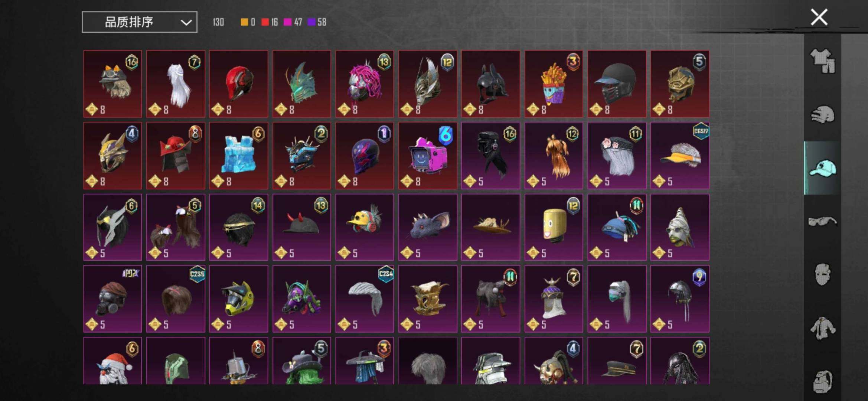The image size is (868, 401).
Task: Select the pink TV head item
Action: coord(428,156)
